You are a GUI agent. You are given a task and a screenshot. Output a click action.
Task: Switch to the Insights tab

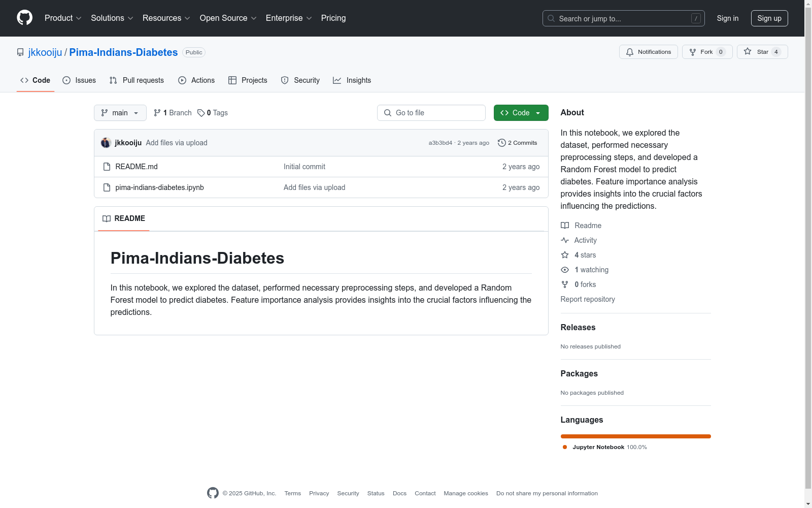point(352,80)
